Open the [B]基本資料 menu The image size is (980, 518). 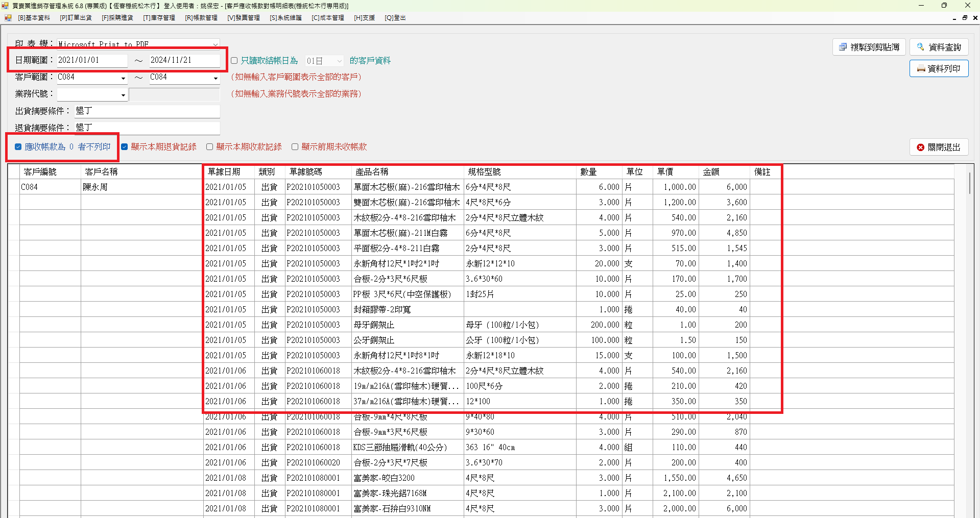(34, 18)
